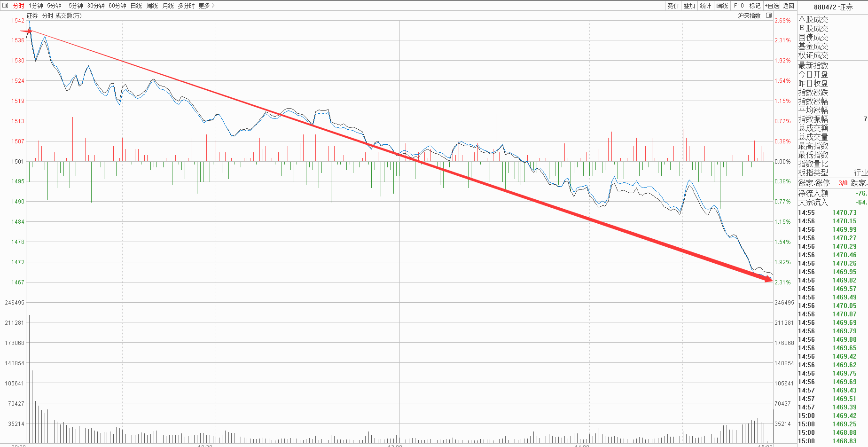Switch to the 30分钟 chart period
Viewport: 868px width, 447px height.
coord(95,6)
